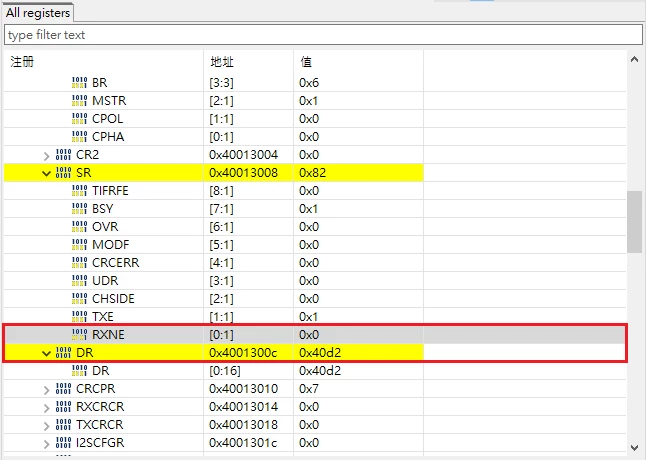The width and height of the screenshot is (646, 460).
Task: Select the SR address 0x40013008
Action: (x=243, y=173)
